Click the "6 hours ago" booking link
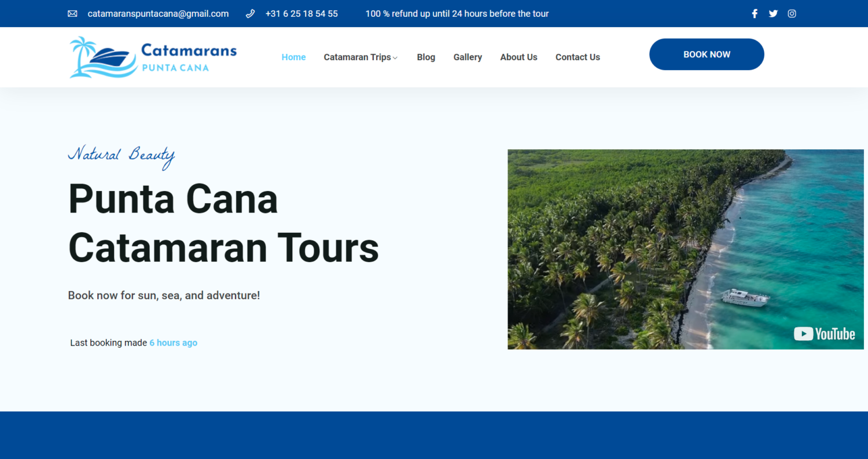 [173, 343]
